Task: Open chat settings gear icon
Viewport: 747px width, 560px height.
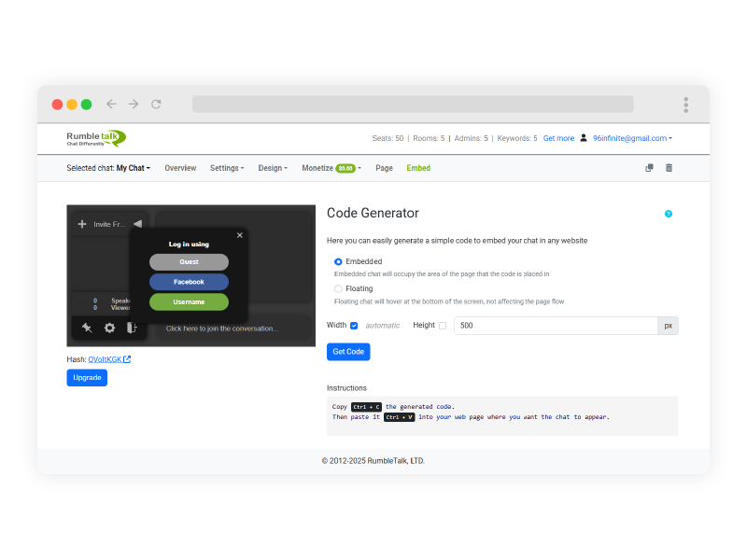Action: click(x=109, y=328)
